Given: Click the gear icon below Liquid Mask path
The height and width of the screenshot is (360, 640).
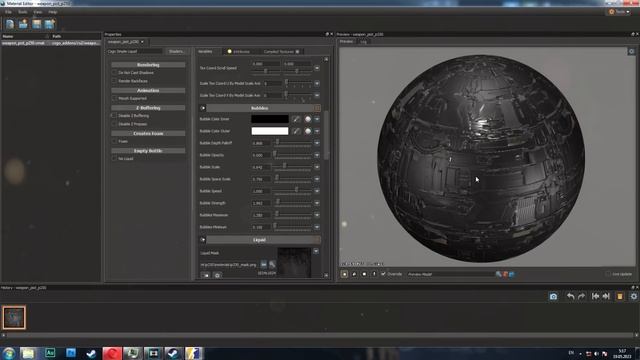Looking at the screenshot, I should click(217, 276).
